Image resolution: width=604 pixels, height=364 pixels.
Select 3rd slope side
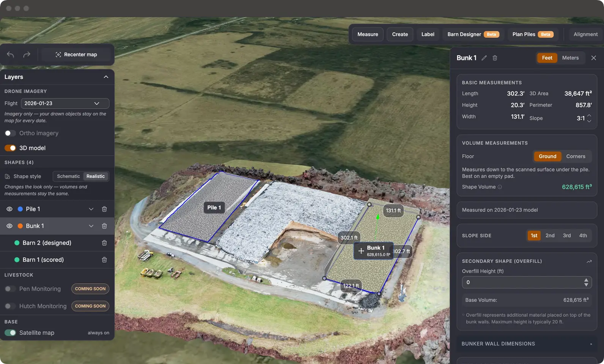[566, 235]
